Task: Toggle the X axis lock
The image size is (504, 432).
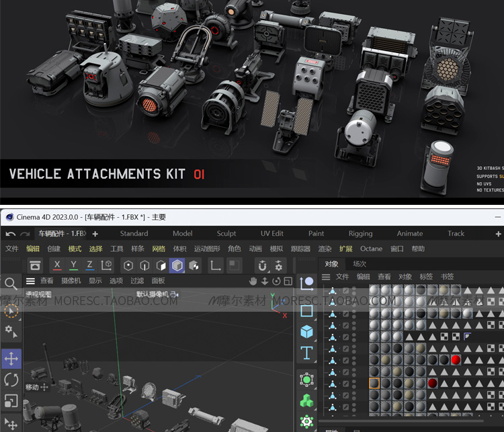Action: [57, 265]
